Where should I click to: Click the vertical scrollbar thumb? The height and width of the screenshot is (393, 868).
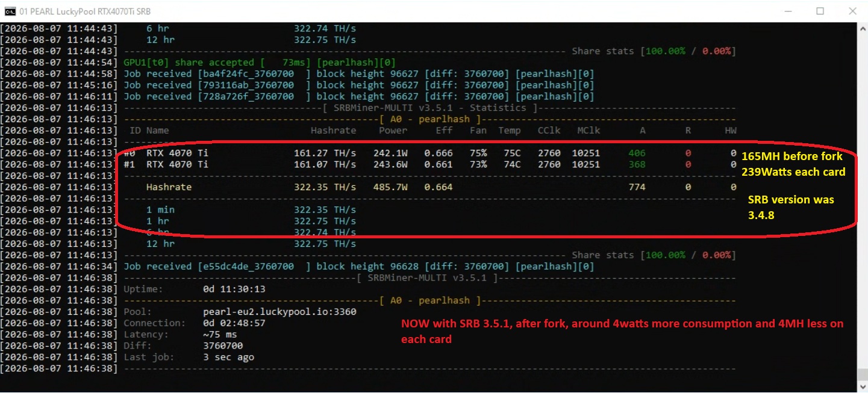coord(863,374)
